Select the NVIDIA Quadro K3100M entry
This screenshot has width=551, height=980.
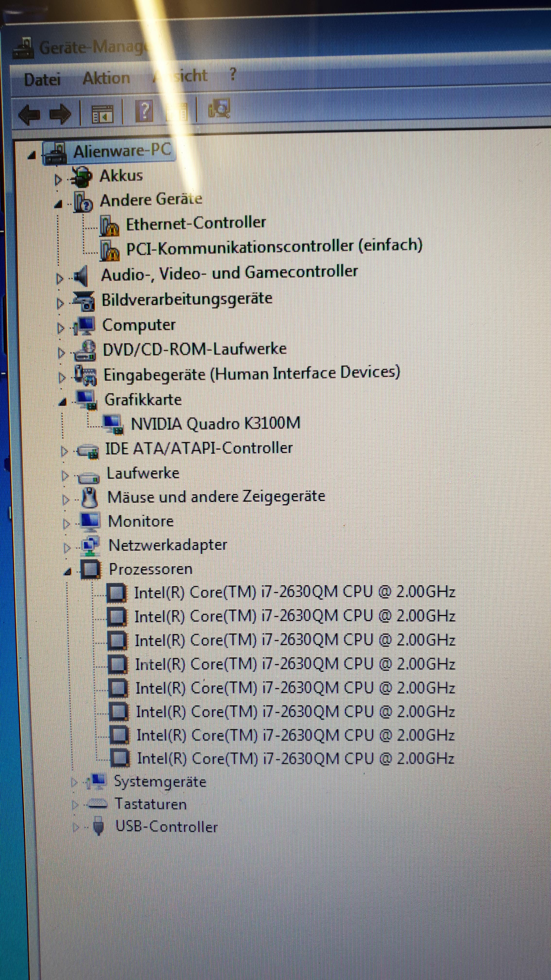(215, 424)
